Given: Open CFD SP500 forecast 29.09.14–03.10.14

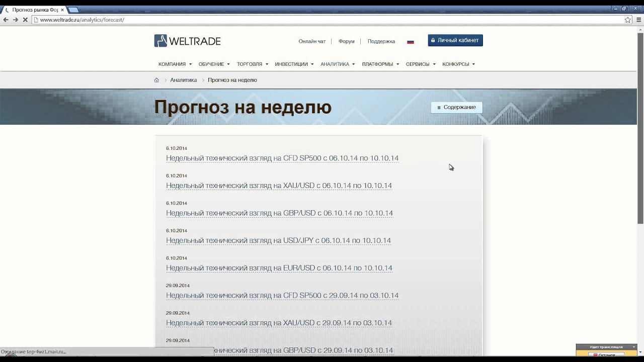Looking at the screenshot, I should click(x=282, y=295).
